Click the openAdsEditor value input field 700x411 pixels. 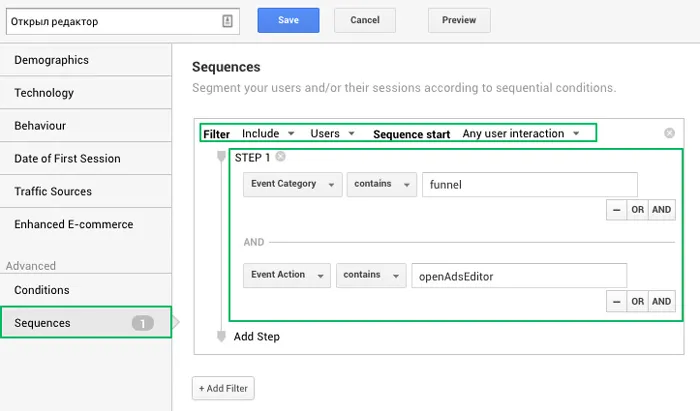pyautogui.click(x=519, y=275)
